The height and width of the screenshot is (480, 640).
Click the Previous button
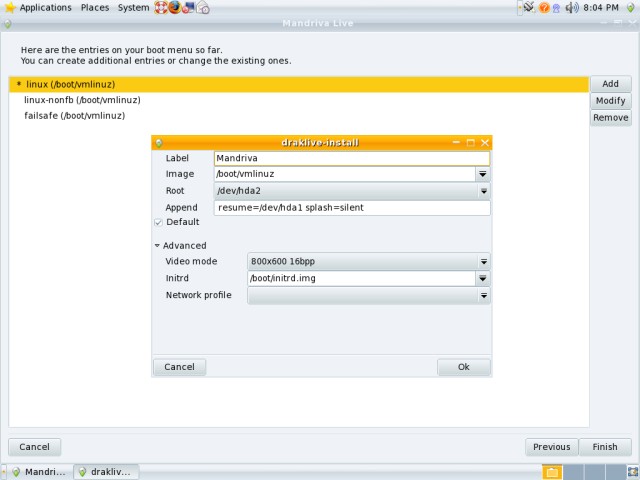click(552, 447)
